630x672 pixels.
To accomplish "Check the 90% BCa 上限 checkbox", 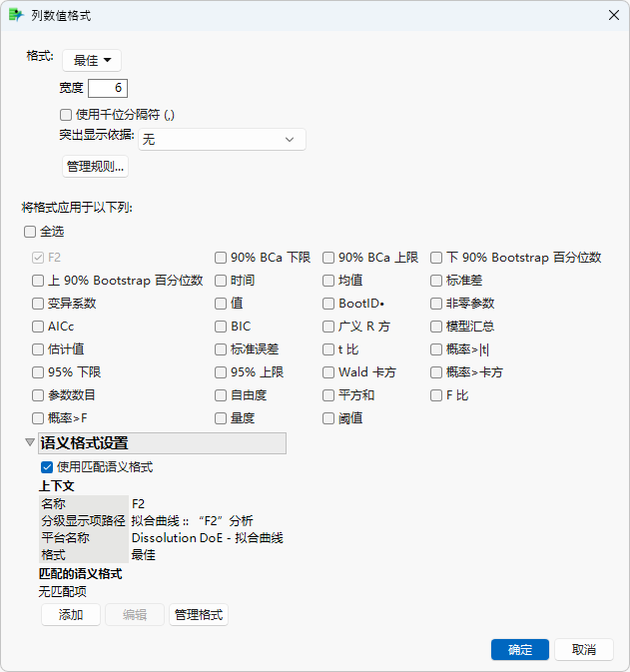I will tap(328, 258).
